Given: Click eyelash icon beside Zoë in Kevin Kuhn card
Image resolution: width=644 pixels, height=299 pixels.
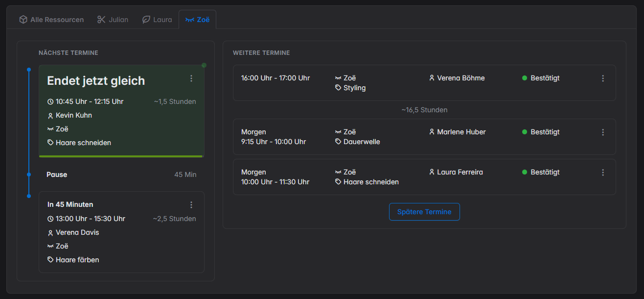Looking at the screenshot, I should point(50,129).
